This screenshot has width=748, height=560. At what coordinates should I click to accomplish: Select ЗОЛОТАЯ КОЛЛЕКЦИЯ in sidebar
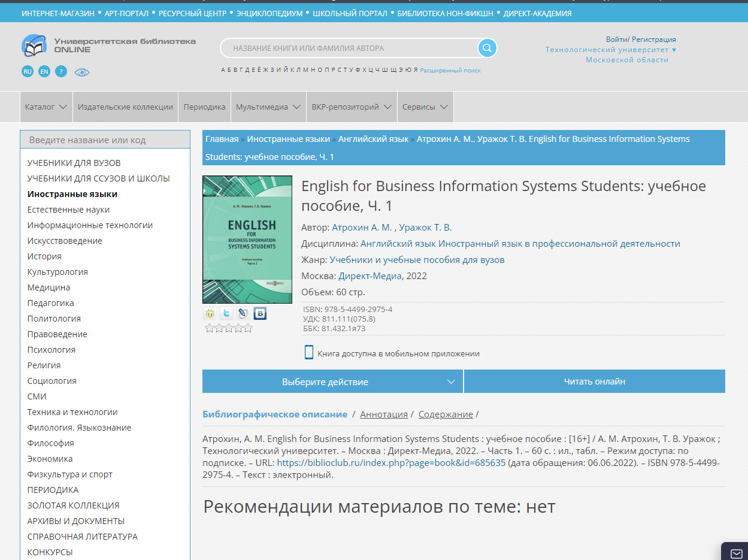coord(74,505)
